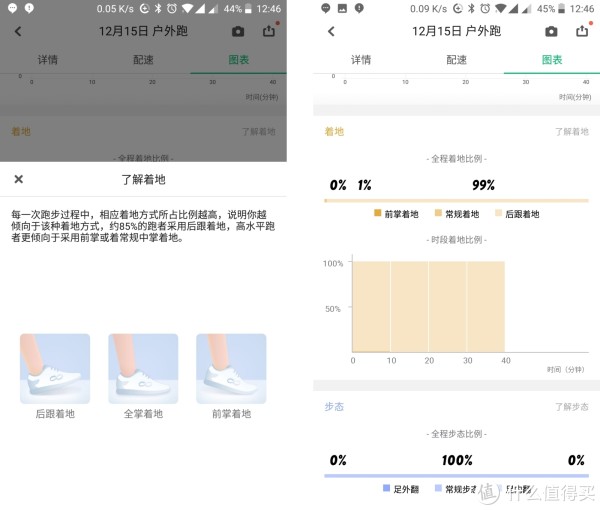Viewport: 600px width, 510px height.
Task: Tap the -时段着地比例- chart label
Action: click(x=456, y=240)
